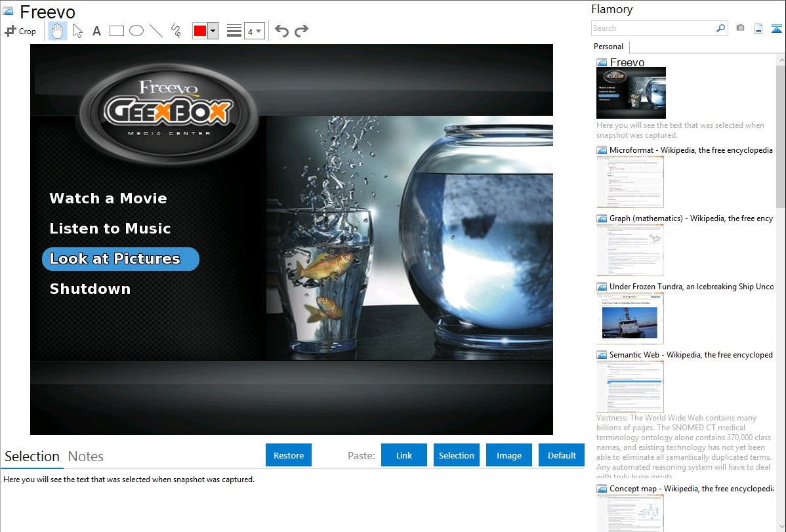786x532 pixels.
Task: Open the Under Frozen Tundra snapshot thumbnail
Action: point(630,318)
